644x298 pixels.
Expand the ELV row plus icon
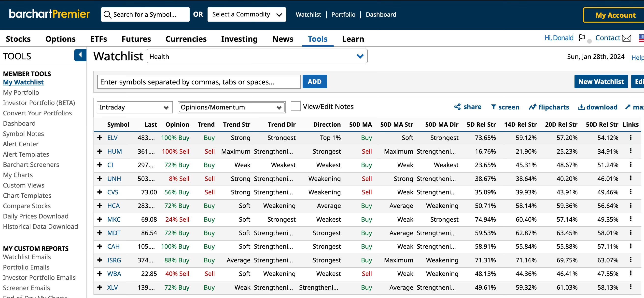click(100, 138)
